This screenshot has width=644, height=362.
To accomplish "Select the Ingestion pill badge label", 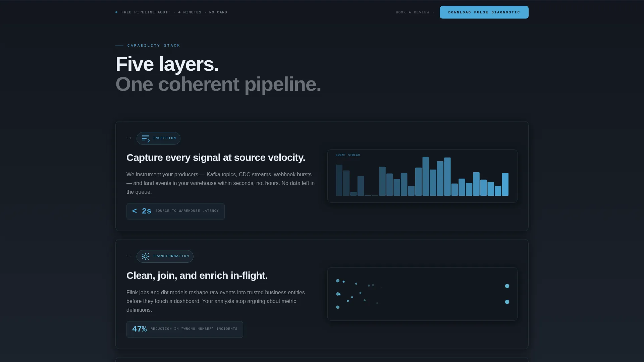I will pyautogui.click(x=158, y=138).
